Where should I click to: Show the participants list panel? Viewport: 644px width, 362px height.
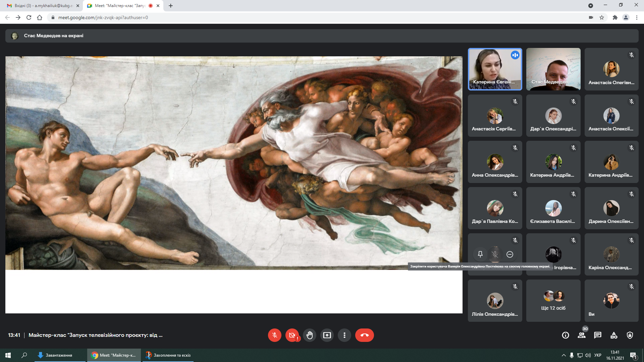pos(582,335)
